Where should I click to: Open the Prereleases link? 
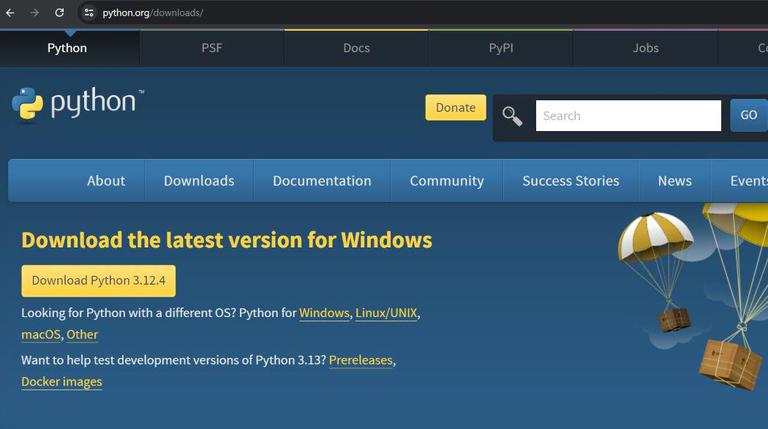(360, 360)
